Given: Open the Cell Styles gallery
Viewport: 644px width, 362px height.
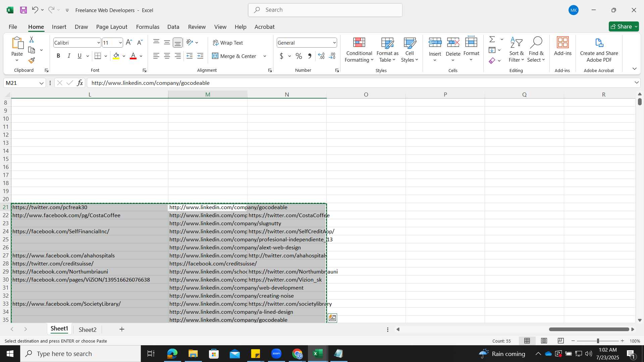Looking at the screenshot, I should 410,50.
